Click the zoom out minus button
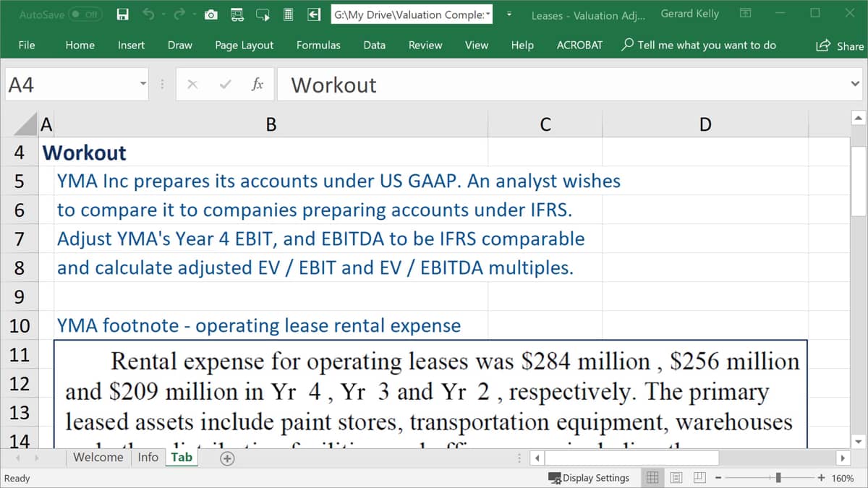The image size is (868, 488). (x=718, y=478)
